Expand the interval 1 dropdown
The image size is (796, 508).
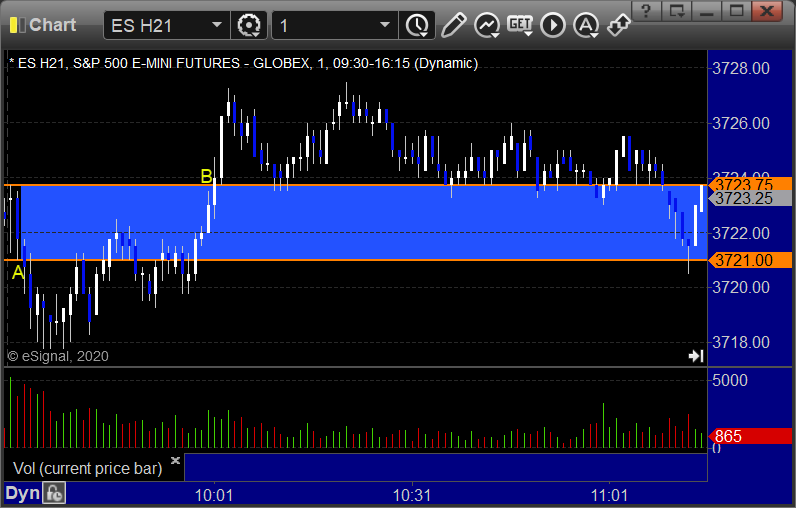pyautogui.click(x=385, y=25)
